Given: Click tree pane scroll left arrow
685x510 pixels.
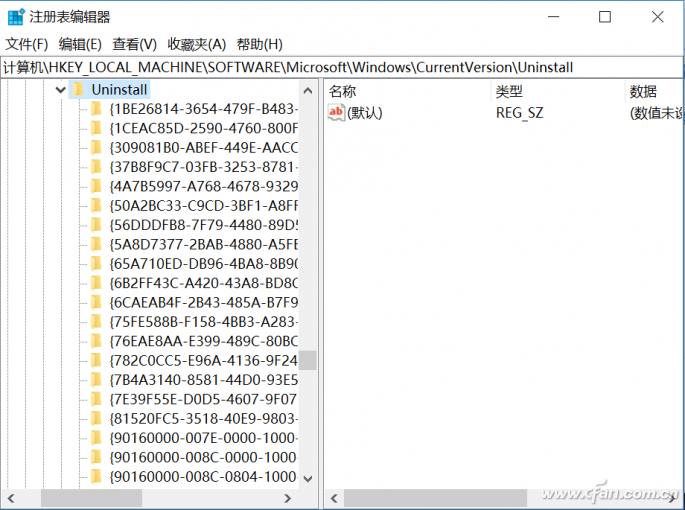Looking at the screenshot, I should pyautogui.click(x=11, y=498).
